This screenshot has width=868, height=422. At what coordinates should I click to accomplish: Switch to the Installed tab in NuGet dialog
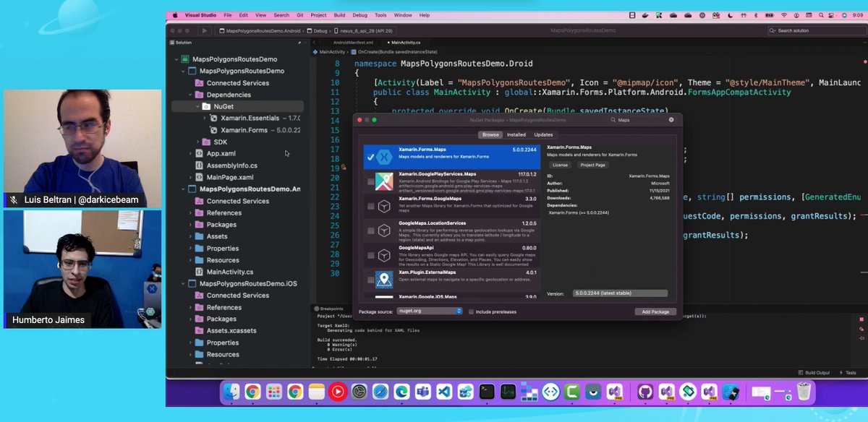point(516,134)
